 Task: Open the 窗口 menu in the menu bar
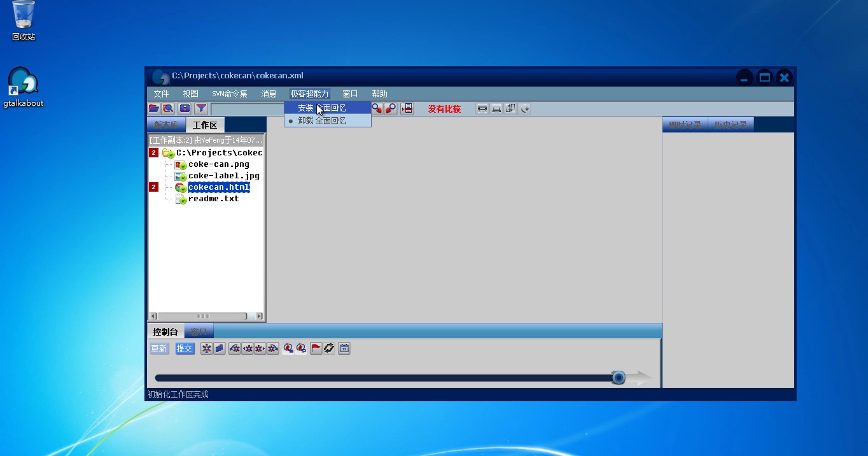click(x=350, y=94)
